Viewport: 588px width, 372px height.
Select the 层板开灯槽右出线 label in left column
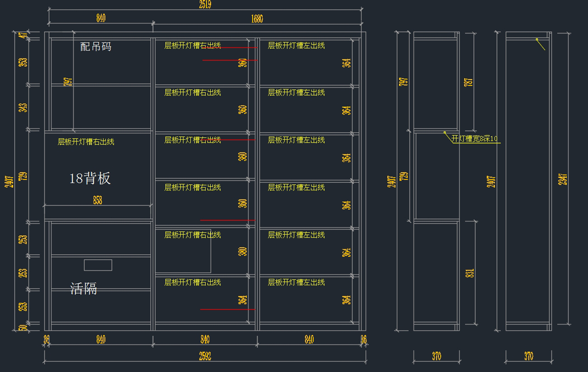(86, 142)
